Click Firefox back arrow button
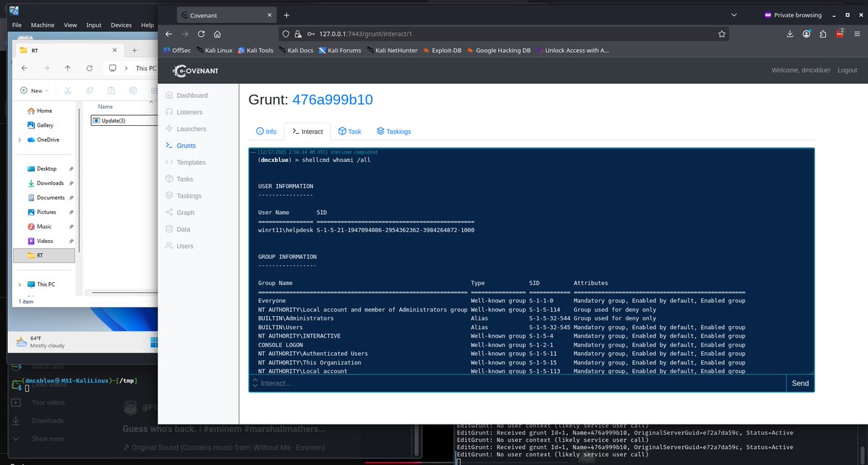This screenshot has height=465, width=868. pos(169,34)
